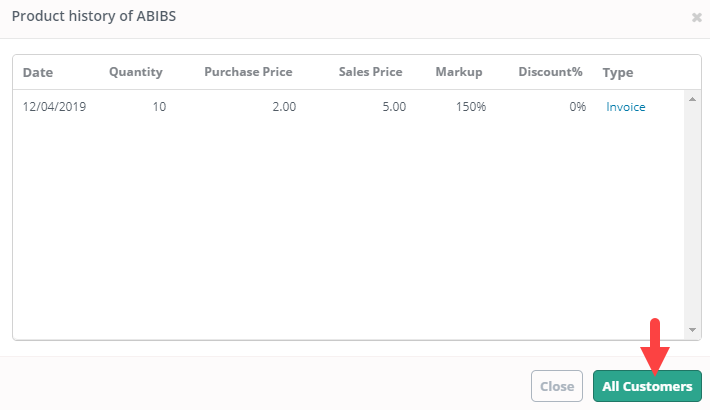Select the 150% markup cell
Viewport: 710px width, 410px height.
[x=471, y=107]
